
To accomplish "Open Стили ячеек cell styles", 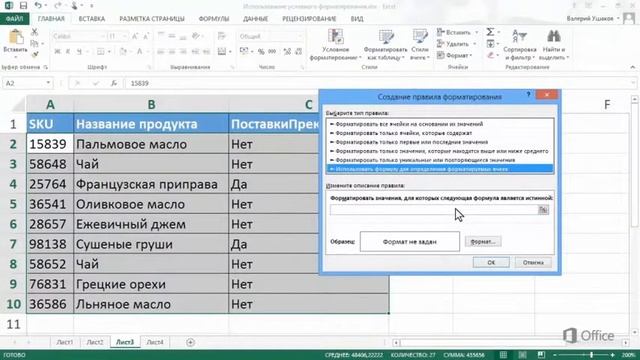I will [420, 44].
